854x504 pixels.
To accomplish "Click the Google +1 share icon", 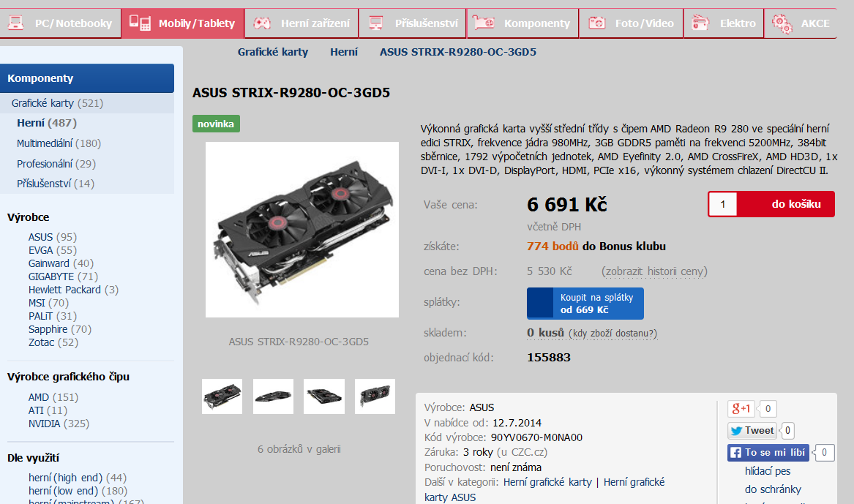I will [741, 409].
